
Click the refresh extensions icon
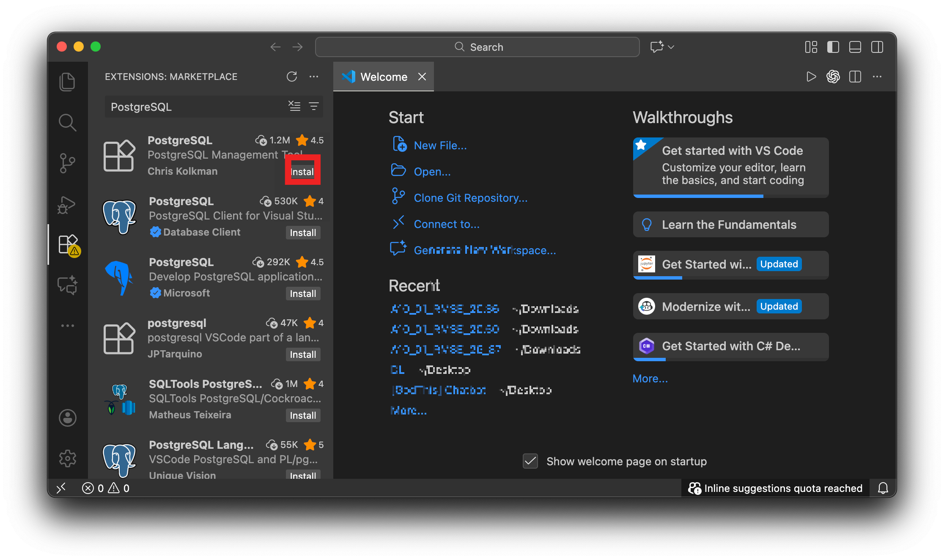tap(292, 77)
